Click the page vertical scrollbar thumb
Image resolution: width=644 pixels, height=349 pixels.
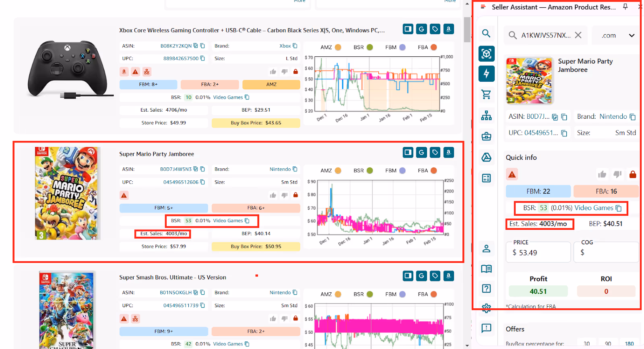(x=467, y=29)
